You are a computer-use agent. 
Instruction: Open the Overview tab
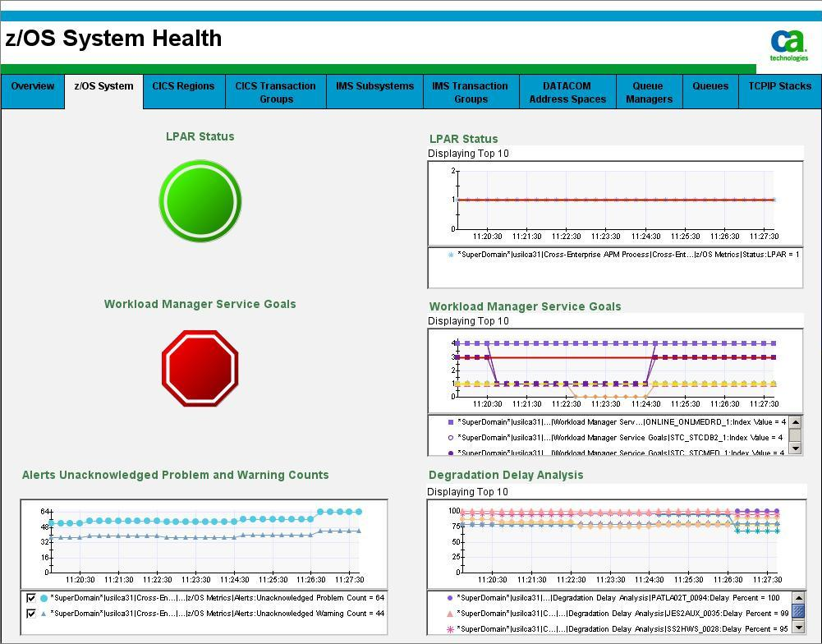(33, 91)
